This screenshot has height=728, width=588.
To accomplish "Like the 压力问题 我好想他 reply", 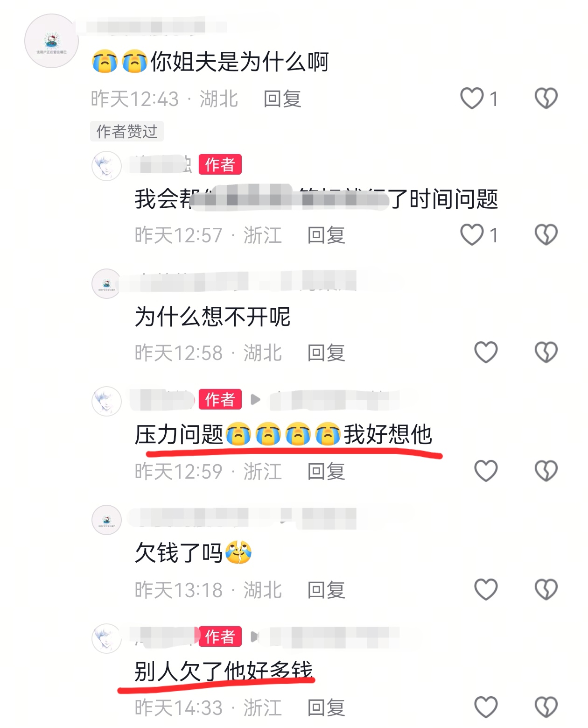I will pyautogui.click(x=486, y=471).
